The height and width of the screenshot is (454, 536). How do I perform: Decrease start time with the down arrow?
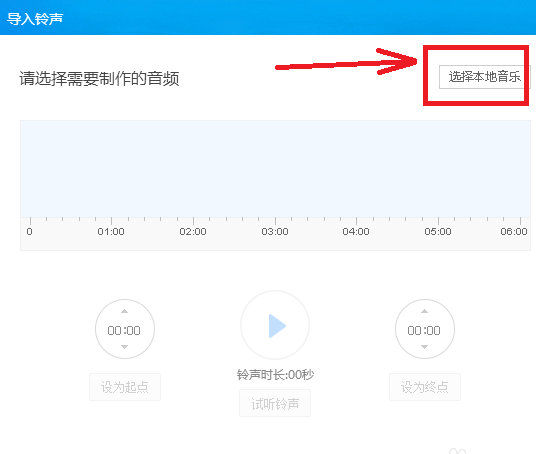(x=124, y=347)
